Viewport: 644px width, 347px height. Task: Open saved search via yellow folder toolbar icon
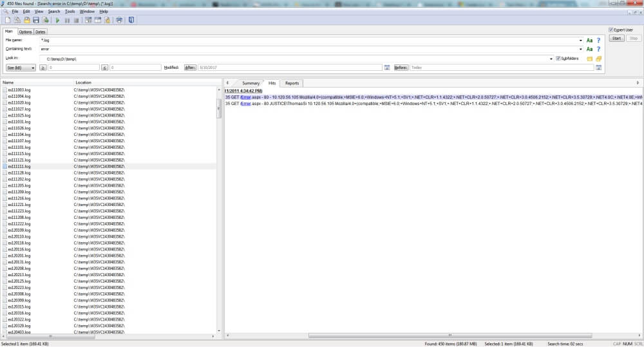(26, 20)
